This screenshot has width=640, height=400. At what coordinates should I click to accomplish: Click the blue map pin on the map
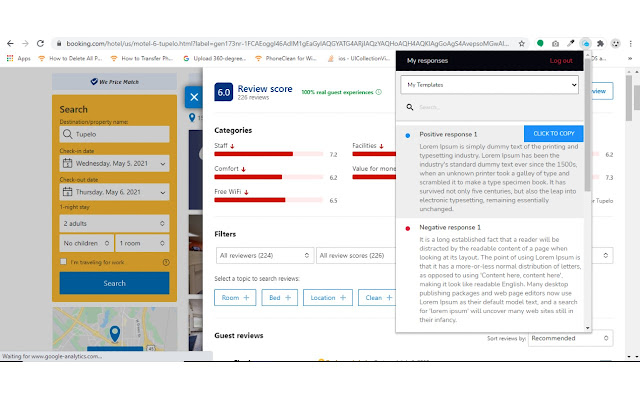[x=115, y=333]
